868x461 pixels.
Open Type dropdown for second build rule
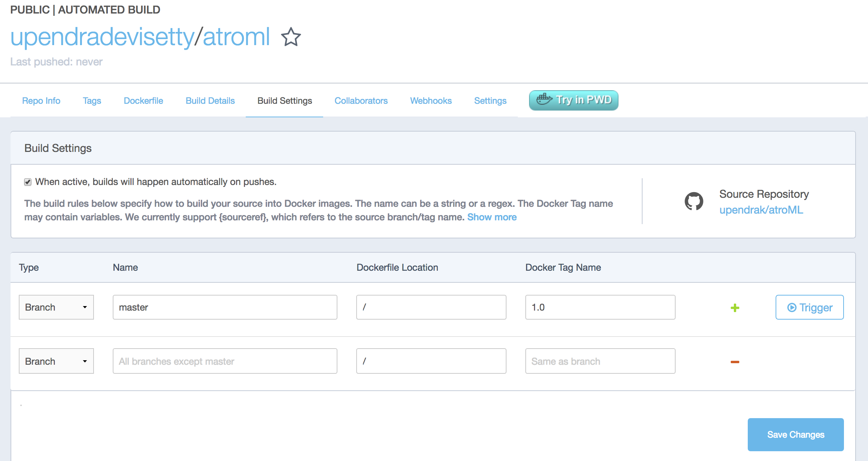point(56,361)
